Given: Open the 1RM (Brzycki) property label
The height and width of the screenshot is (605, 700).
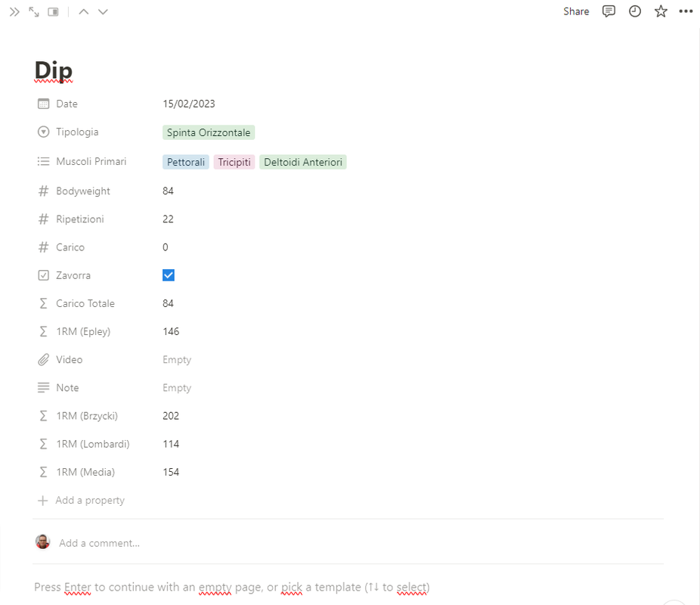Looking at the screenshot, I should [x=87, y=416].
